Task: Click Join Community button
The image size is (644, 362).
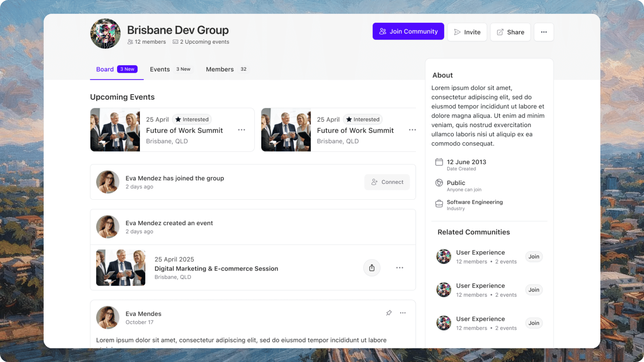Action: click(408, 32)
